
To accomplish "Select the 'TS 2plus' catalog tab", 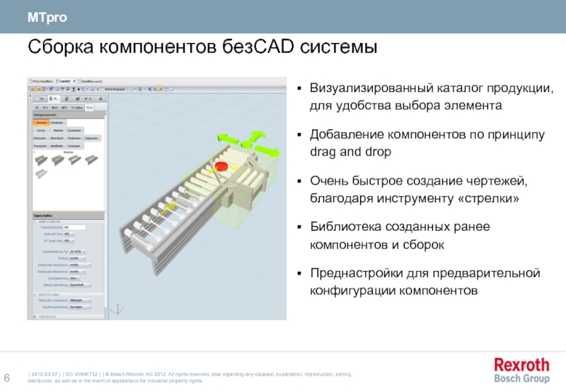I will click(x=77, y=108).
